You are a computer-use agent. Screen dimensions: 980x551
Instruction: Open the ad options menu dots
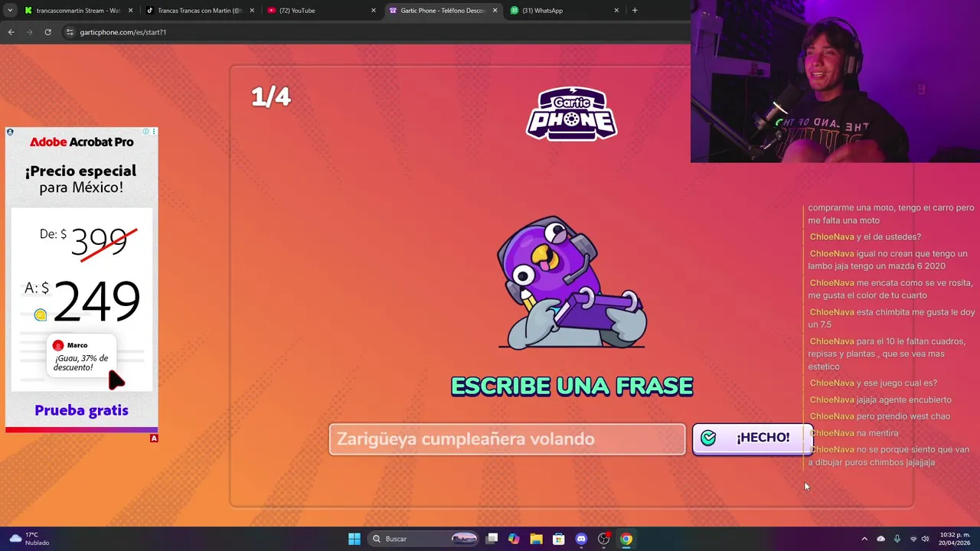tap(154, 132)
